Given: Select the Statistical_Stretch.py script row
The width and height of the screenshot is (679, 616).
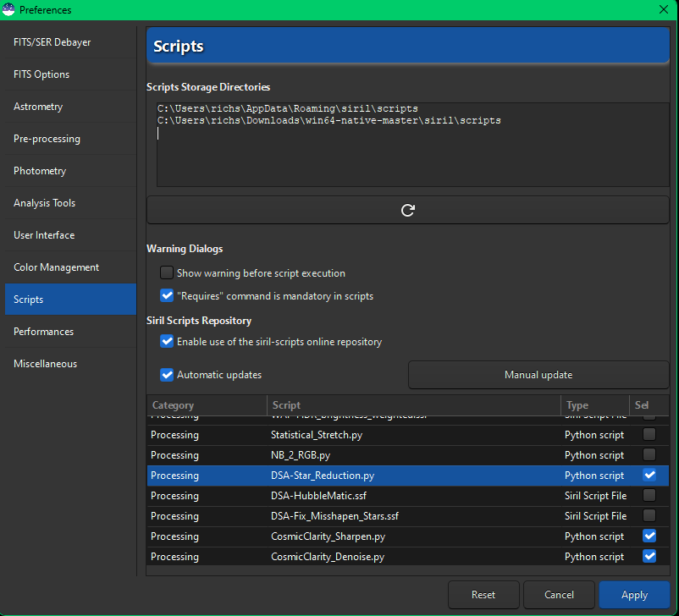Looking at the screenshot, I should (408, 435).
